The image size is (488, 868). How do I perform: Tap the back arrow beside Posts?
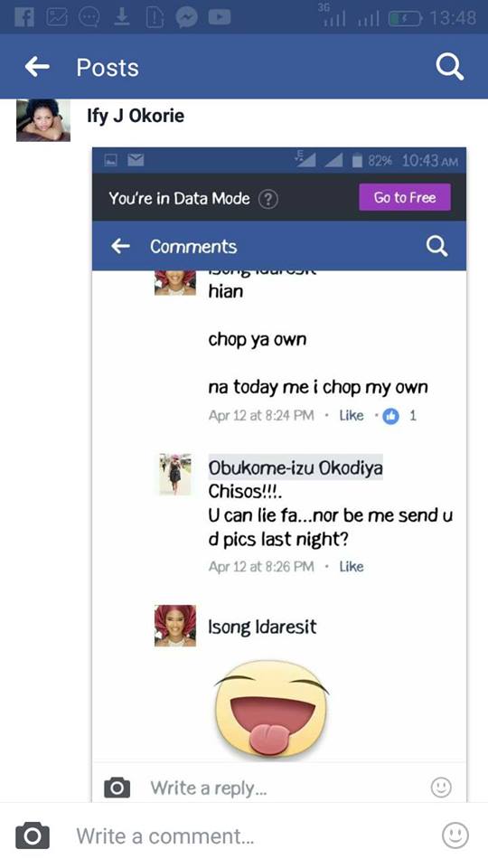37,67
